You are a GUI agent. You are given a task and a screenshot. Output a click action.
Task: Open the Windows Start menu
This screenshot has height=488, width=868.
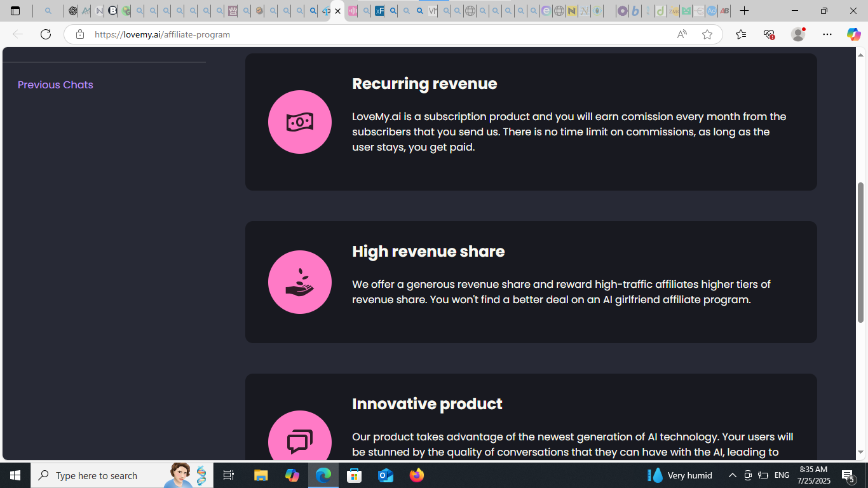tap(15, 475)
